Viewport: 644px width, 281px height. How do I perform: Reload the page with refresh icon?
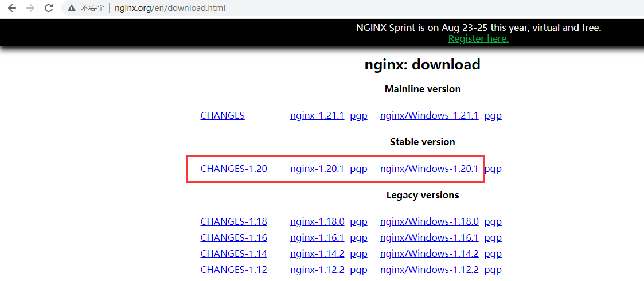point(49,8)
